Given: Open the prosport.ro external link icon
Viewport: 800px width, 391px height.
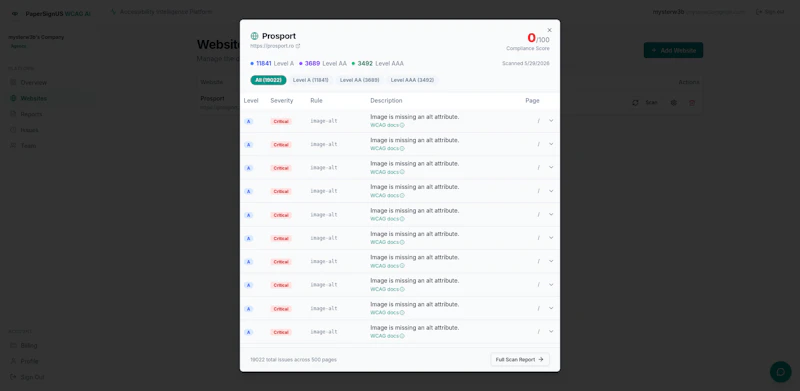Looking at the screenshot, I should (x=298, y=46).
